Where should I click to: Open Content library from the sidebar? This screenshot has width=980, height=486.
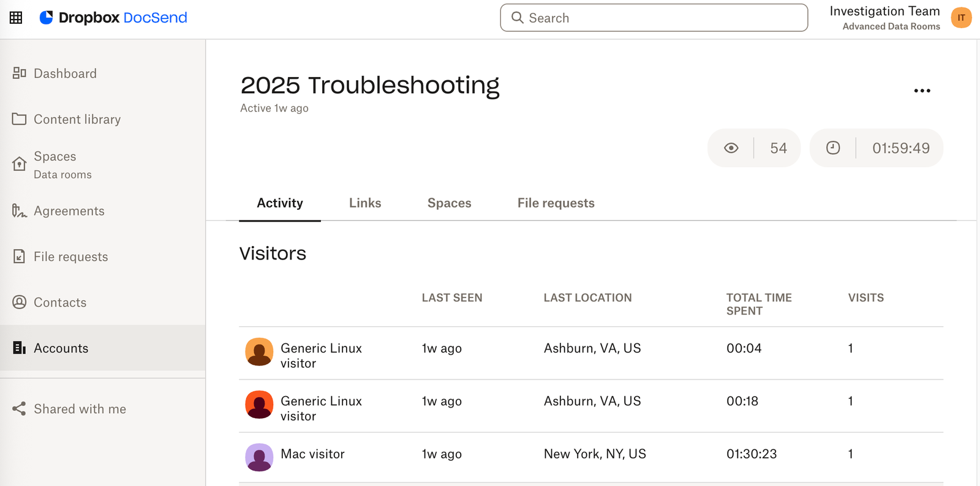[x=77, y=119]
